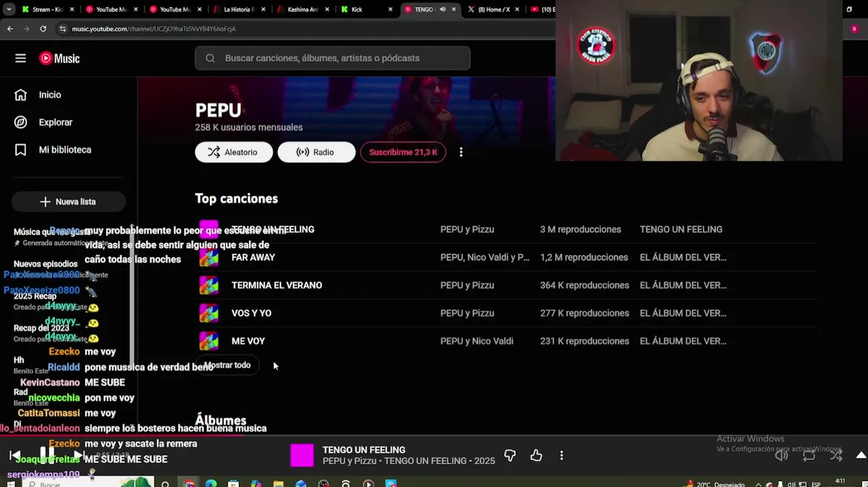Screen dimensions: 868x487
Task: Subscribe via Suscribirme 21,3 K button
Action: tap(403, 152)
